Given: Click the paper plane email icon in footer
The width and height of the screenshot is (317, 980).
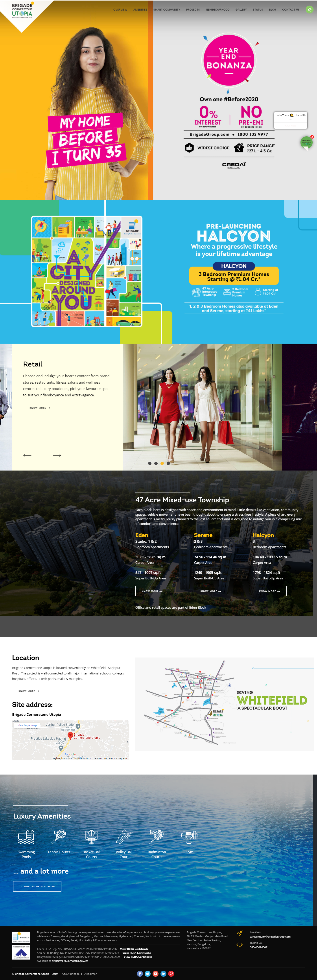Looking at the screenshot, I should pyautogui.click(x=239, y=933).
